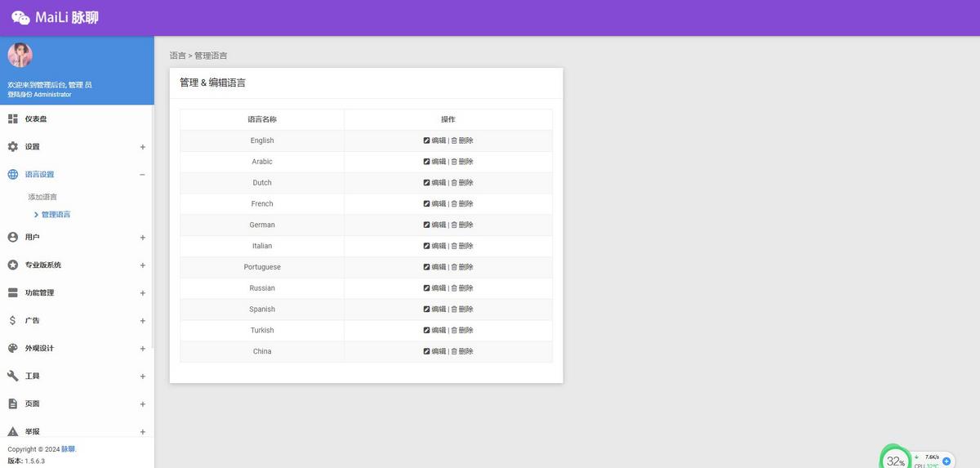Click the 广告 dollar sign icon

click(12, 320)
